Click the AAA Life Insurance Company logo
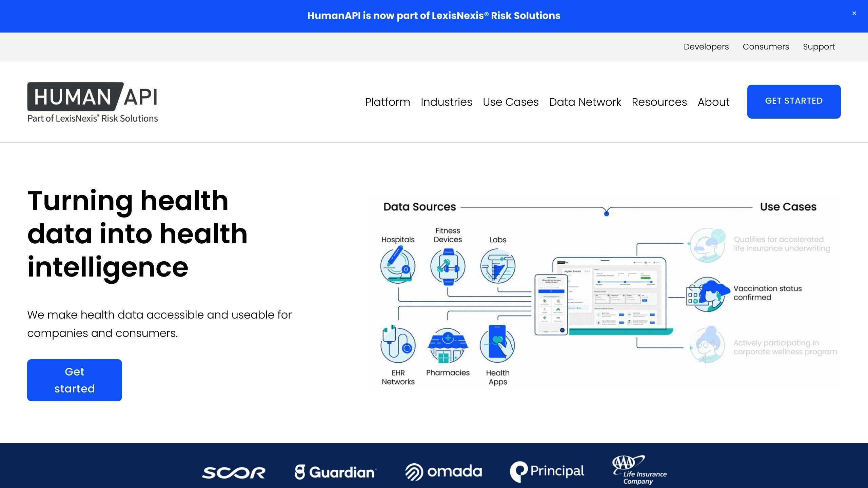The width and height of the screenshot is (868, 488). pos(639,470)
